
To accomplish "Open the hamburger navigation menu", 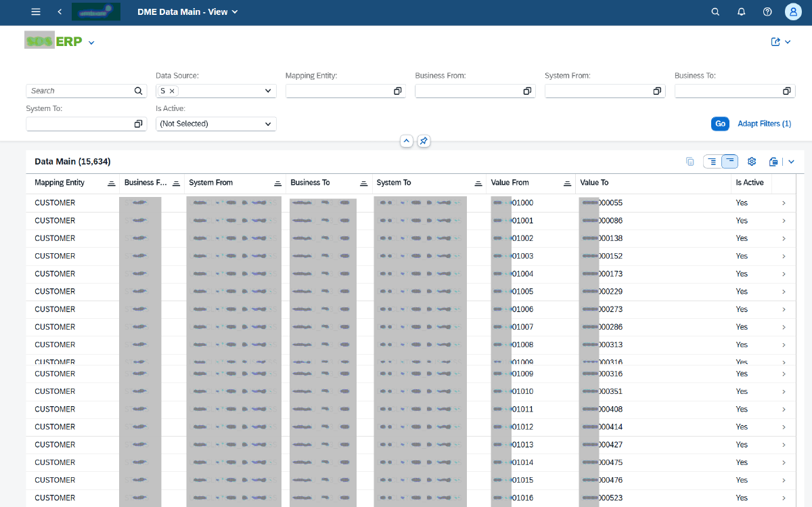I will (x=36, y=12).
